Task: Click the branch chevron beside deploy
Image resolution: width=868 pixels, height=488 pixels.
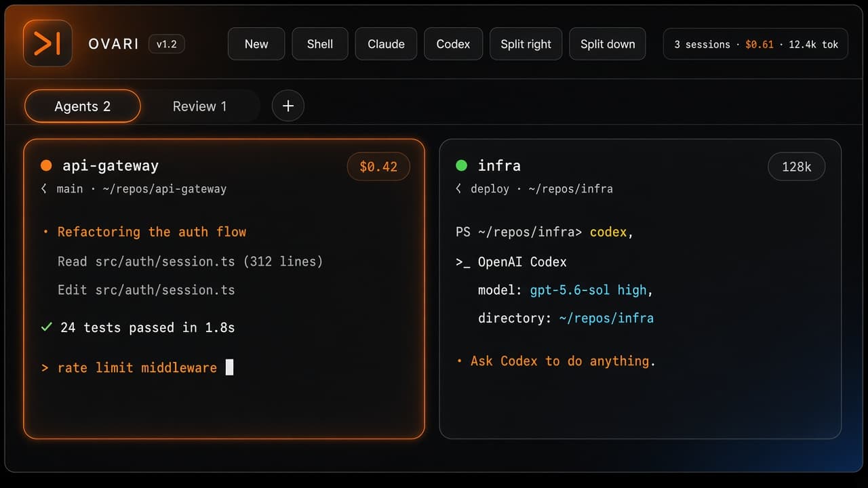Action: click(x=459, y=188)
